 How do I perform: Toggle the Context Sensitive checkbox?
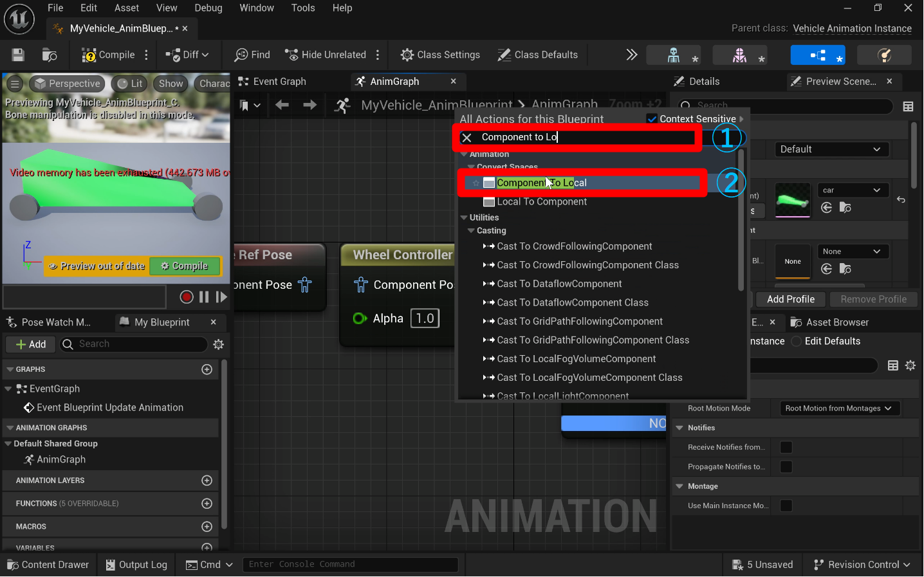point(652,119)
